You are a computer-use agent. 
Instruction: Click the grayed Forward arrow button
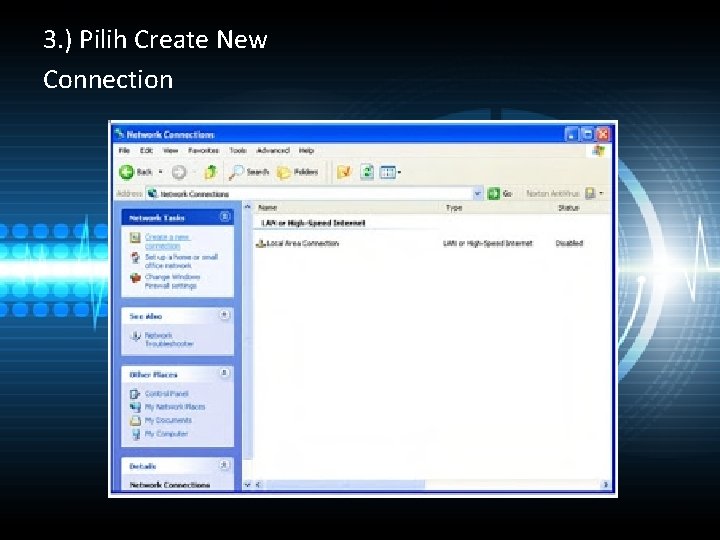click(x=179, y=172)
